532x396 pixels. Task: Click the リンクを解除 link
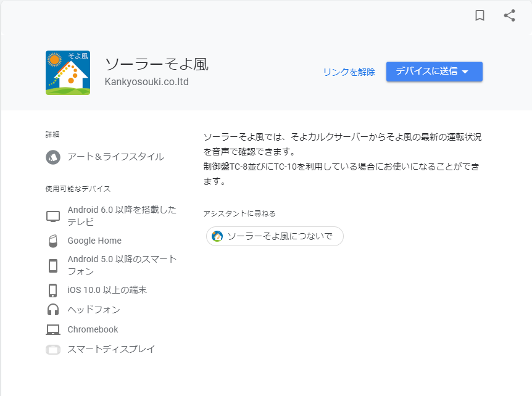click(x=349, y=72)
